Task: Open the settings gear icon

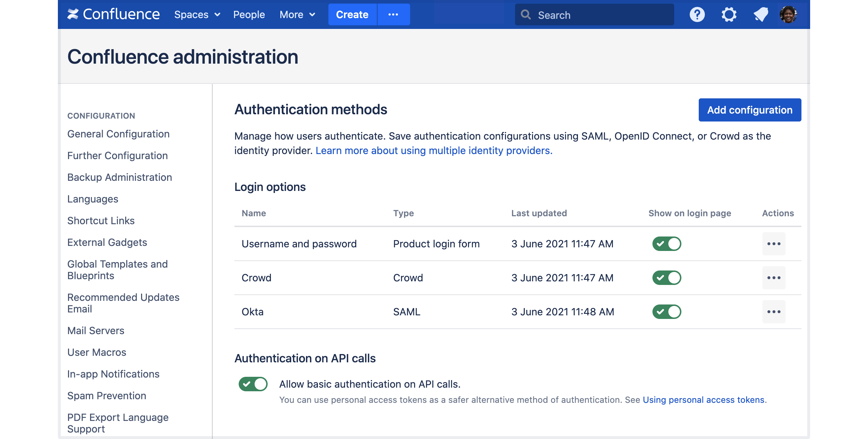Action: tap(729, 14)
